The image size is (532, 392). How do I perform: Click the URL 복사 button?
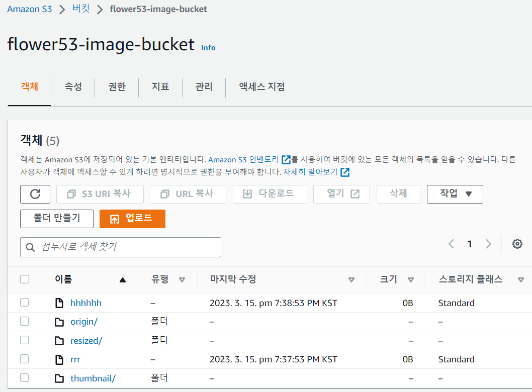(188, 194)
